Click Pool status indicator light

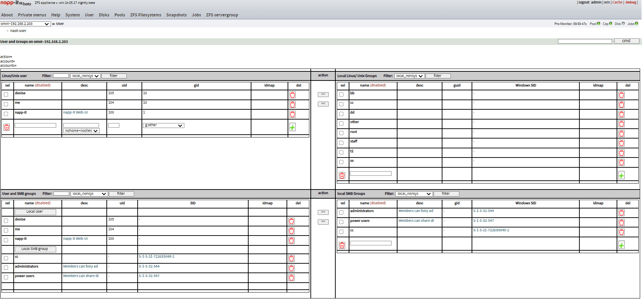[x=598, y=24]
